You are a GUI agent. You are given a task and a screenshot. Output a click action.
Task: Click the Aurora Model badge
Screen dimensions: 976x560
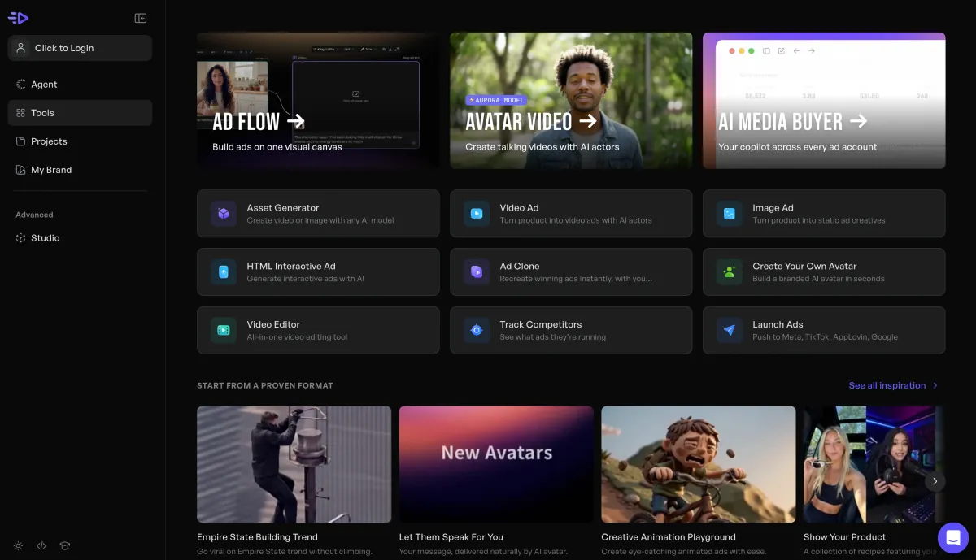coord(497,100)
